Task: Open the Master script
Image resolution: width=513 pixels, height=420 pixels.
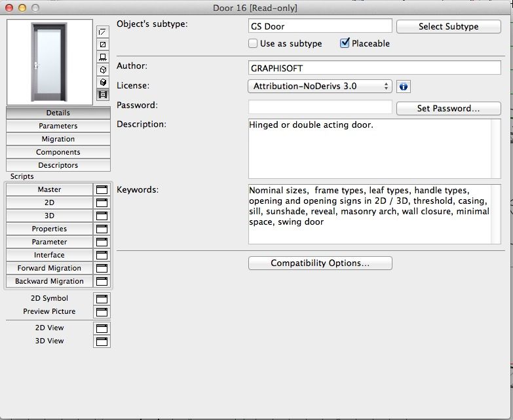Action: point(49,189)
